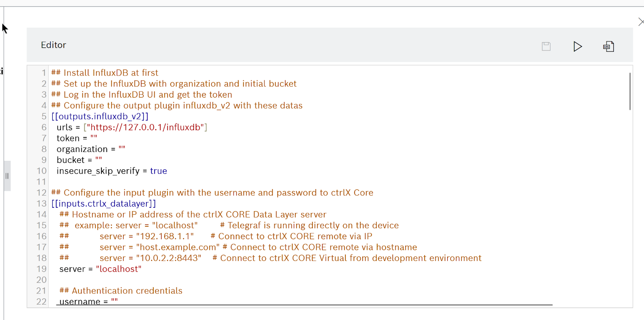Click the Authentication credentials comment line
Screen dimensions: 644x320
coord(121,291)
